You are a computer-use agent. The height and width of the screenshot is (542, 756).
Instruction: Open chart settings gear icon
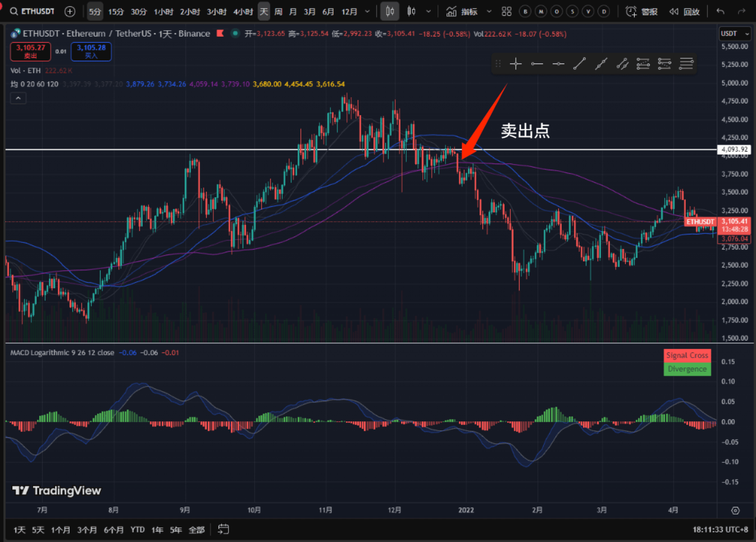[x=735, y=511]
